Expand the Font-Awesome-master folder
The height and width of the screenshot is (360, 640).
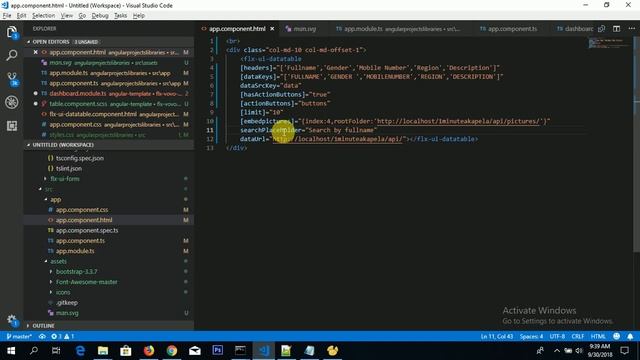pyautogui.click(x=87, y=282)
